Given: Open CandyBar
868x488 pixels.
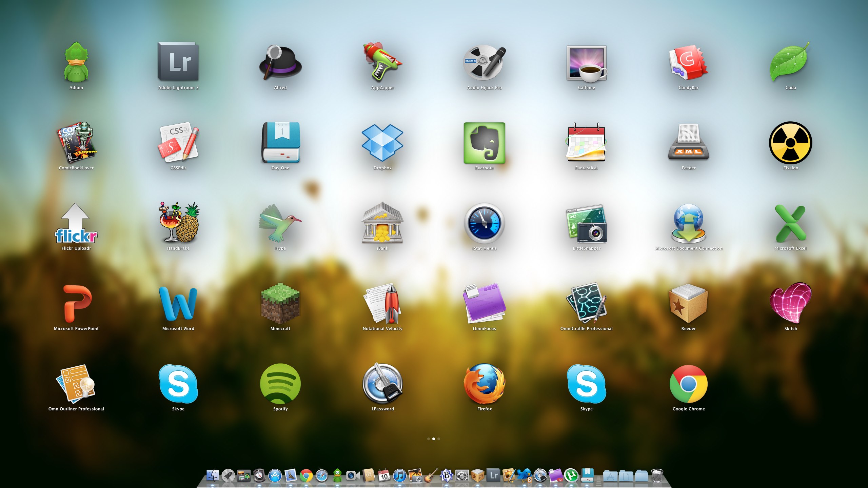Looking at the screenshot, I should (x=689, y=62).
